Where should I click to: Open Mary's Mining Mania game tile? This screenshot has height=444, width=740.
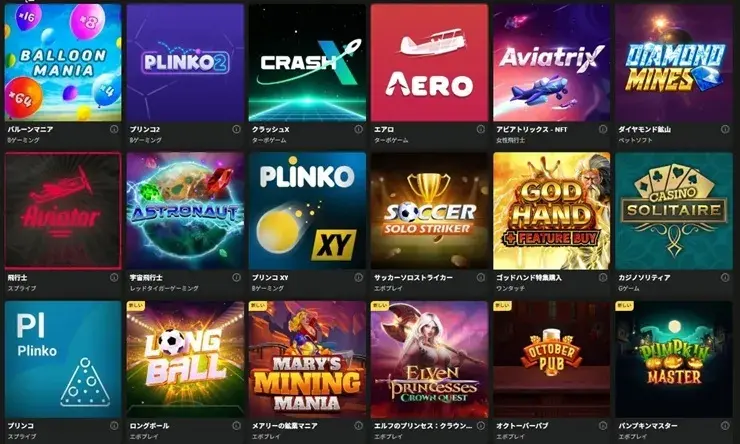(307, 360)
